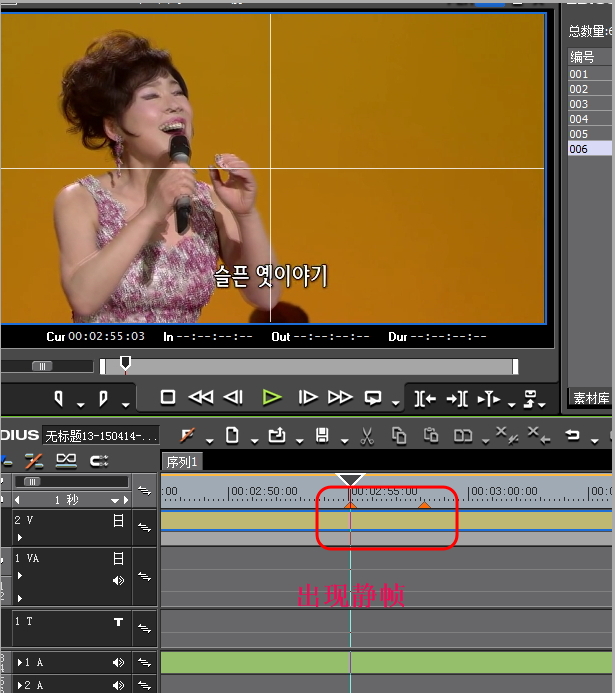Open the 素材库 bin tab
Viewport: 615px width, 693px height.
591,398
